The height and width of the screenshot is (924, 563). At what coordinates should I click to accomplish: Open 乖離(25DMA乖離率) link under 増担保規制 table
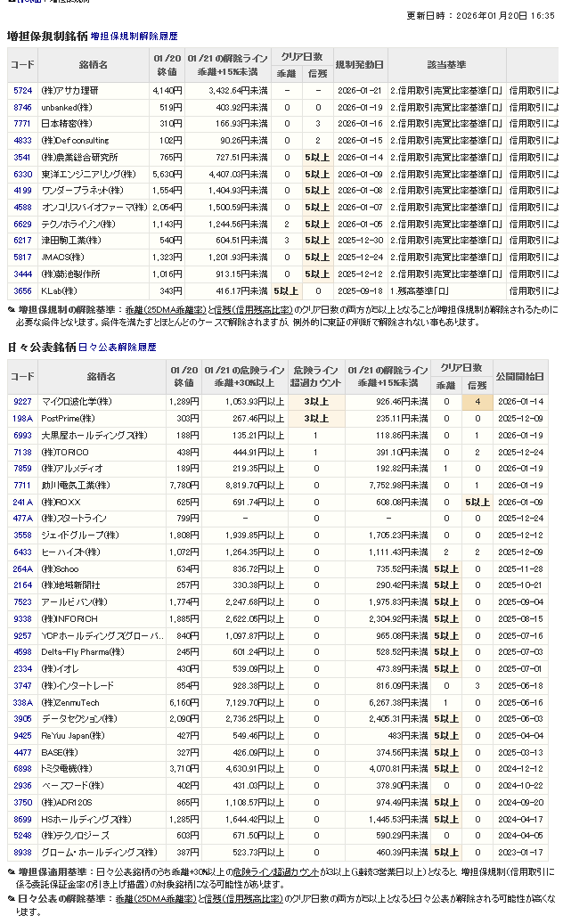[x=161, y=309]
